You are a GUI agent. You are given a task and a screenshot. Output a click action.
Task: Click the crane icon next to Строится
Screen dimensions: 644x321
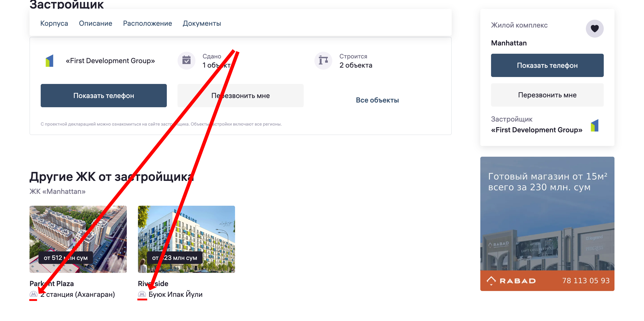click(x=323, y=60)
